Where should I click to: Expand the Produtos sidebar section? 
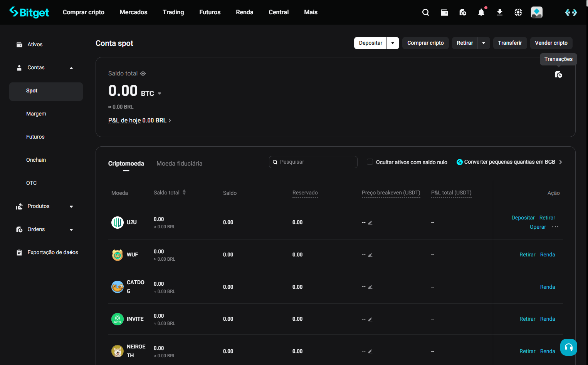71,207
